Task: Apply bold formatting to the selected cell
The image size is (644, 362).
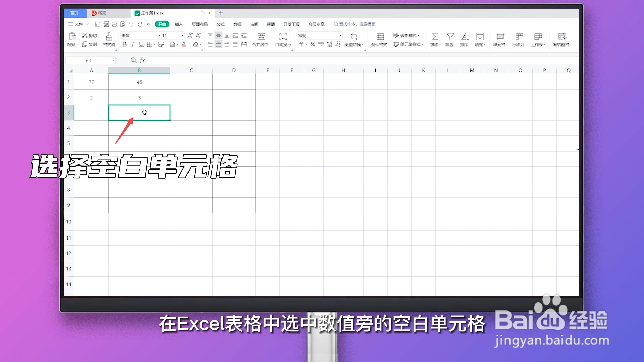Action: tap(124, 44)
